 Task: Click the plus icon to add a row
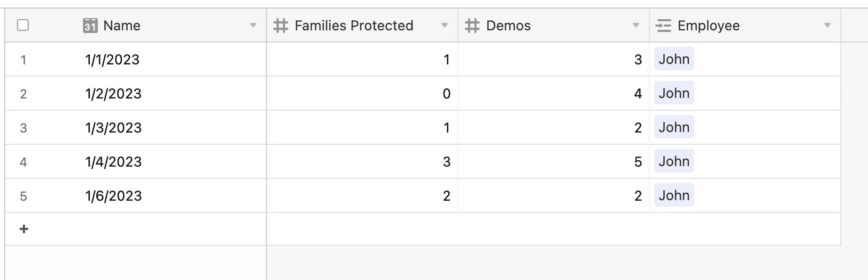[x=23, y=229]
